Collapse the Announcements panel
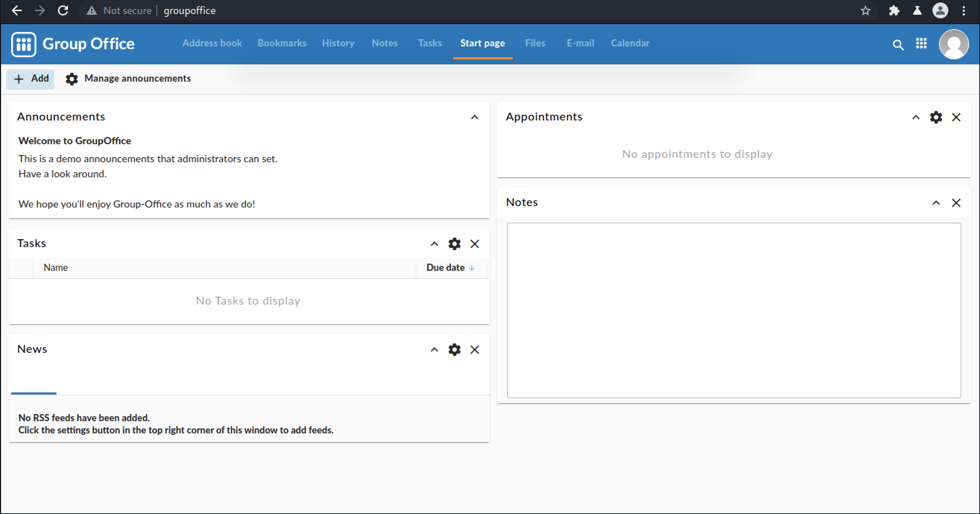The image size is (980, 514). click(474, 117)
